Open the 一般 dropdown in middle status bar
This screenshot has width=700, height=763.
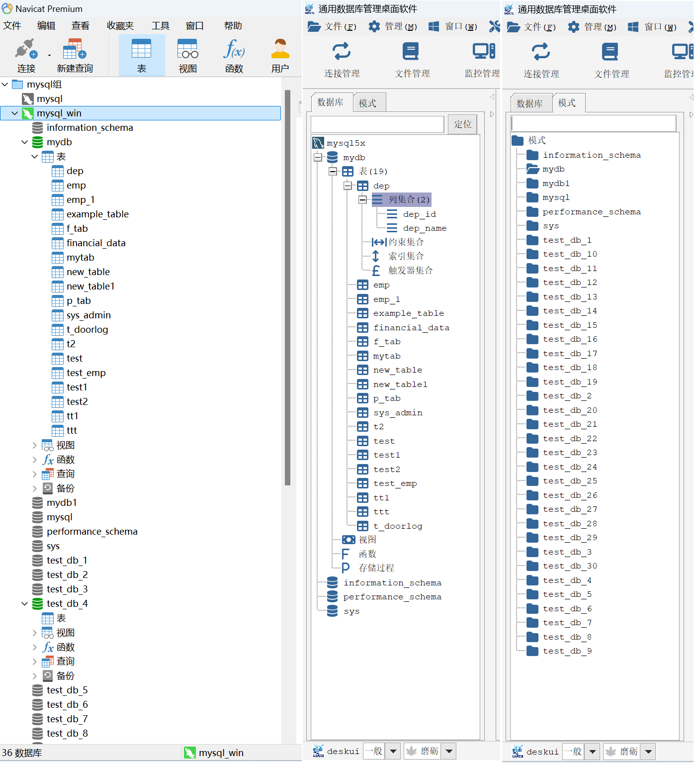[x=393, y=751]
